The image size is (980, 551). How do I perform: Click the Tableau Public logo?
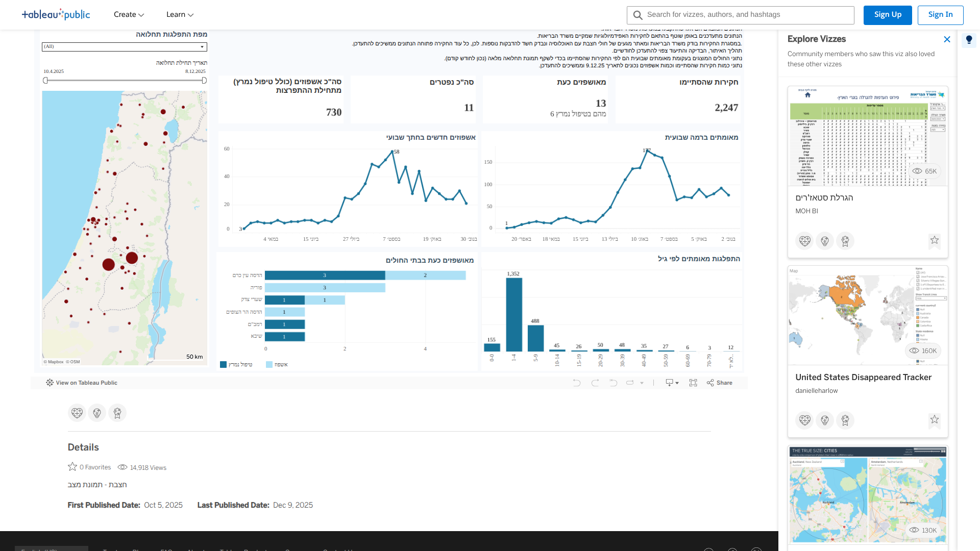click(x=56, y=14)
